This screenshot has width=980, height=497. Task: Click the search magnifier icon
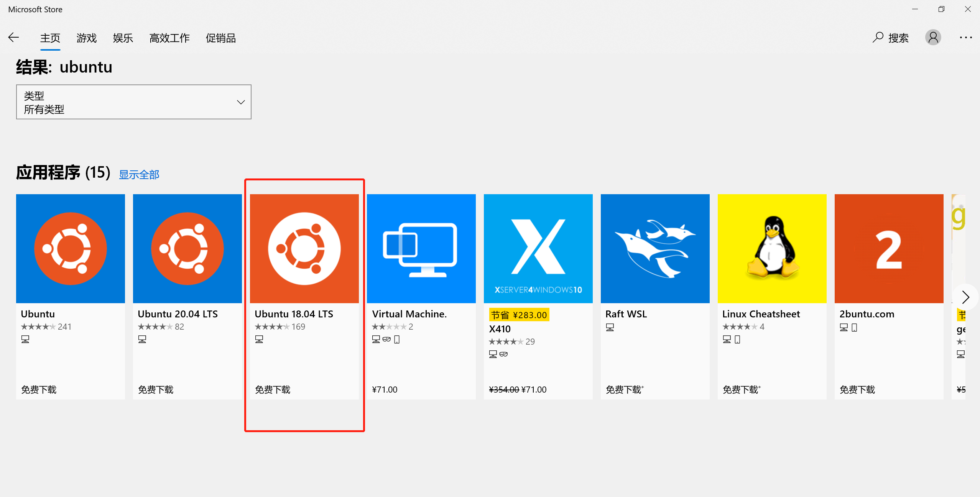[878, 38]
